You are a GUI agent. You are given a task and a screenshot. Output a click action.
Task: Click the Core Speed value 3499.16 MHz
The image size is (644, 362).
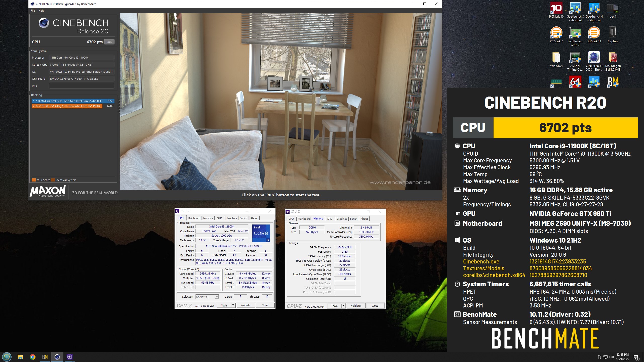coord(208,274)
